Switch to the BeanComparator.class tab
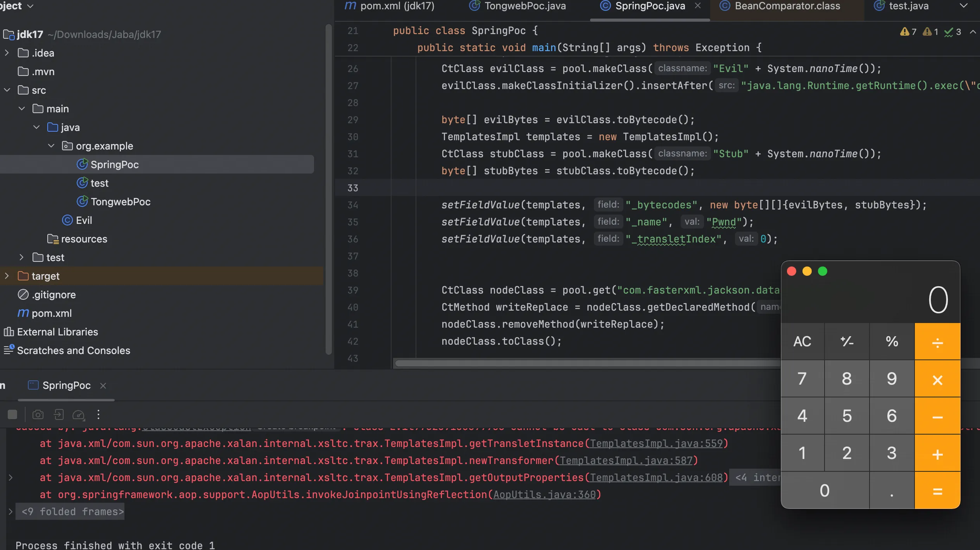Screen dimensions: 980x550 (787, 6)
